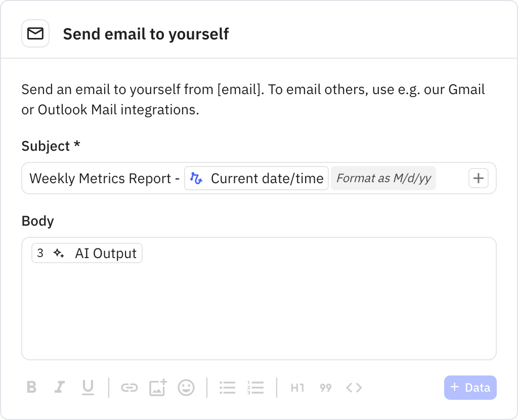Insert a blockquote
This screenshot has width=518, height=420.
pyautogui.click(x=325, y=388)
